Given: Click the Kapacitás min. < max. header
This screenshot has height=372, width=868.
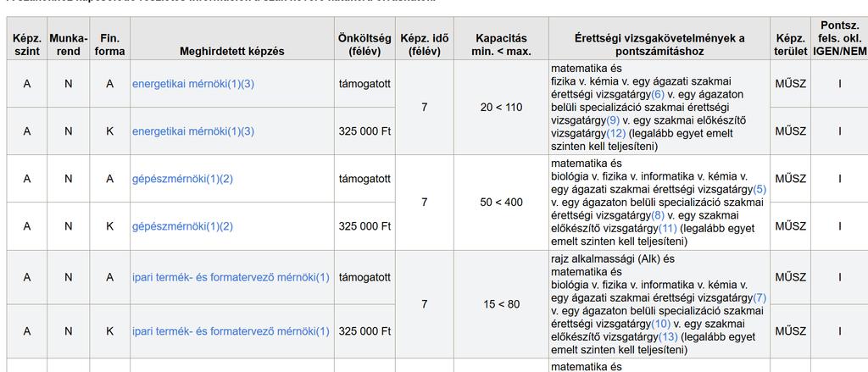Looking at the screenshot, I should tap(501, 45).
